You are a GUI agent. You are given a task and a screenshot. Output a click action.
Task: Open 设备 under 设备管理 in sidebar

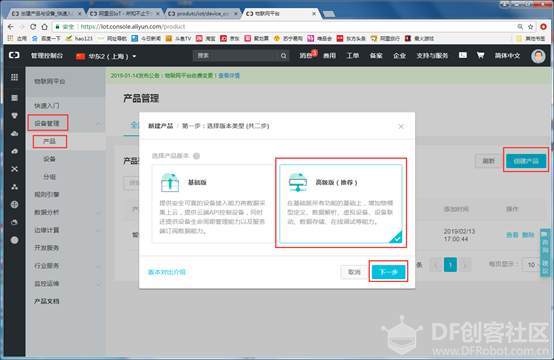click(x=49, y=159)
